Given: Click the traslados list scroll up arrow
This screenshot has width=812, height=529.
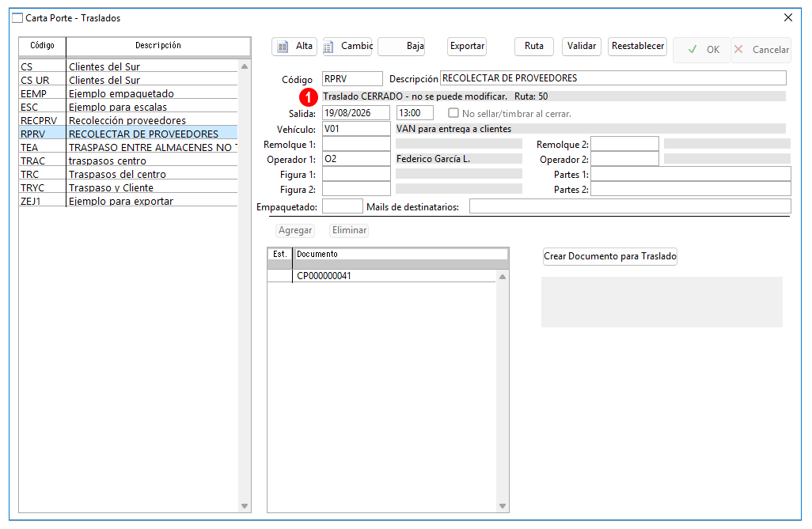Looking at the screenshot, I should click(x=245, y=66).
